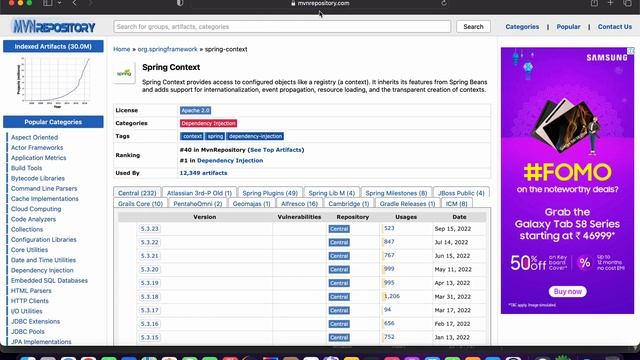Viewport: 640px width, 360px height.
Task: Click Buy now in the Samsung ad
Action: [567, 291]
